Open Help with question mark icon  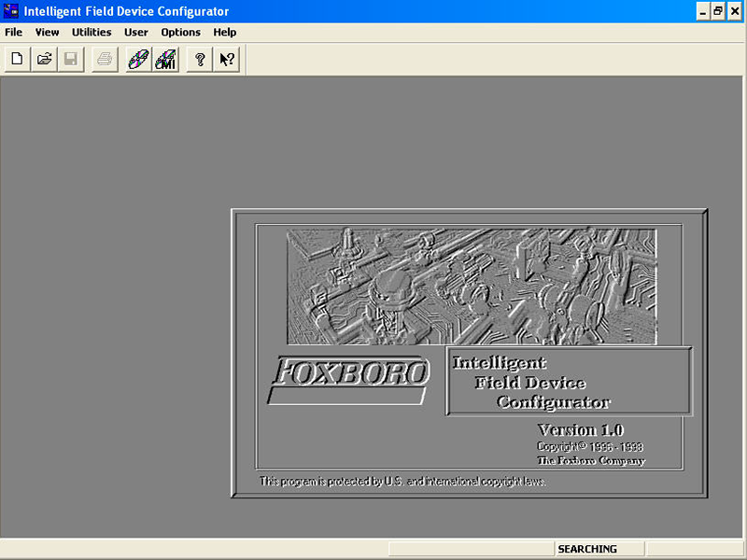pyautogui.click(x=200, y=59)
